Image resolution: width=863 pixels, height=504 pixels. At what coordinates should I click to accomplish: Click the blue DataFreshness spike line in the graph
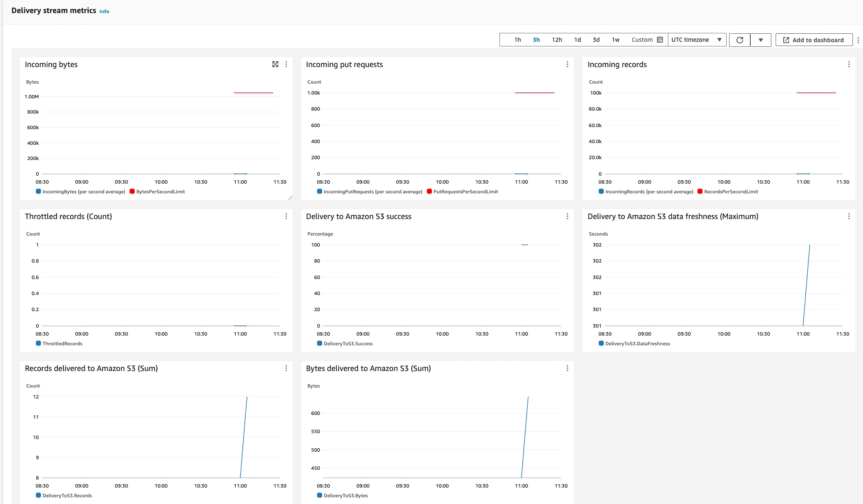(806, 285)
